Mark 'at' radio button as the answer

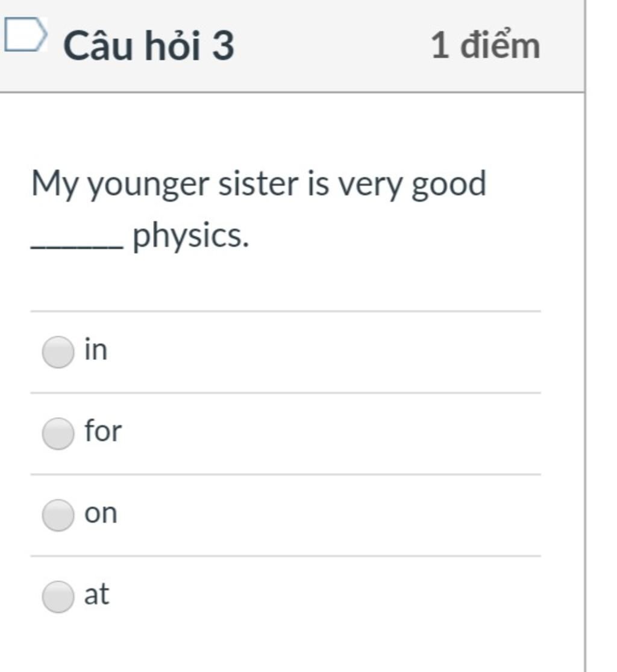click(x=58, y=596)
